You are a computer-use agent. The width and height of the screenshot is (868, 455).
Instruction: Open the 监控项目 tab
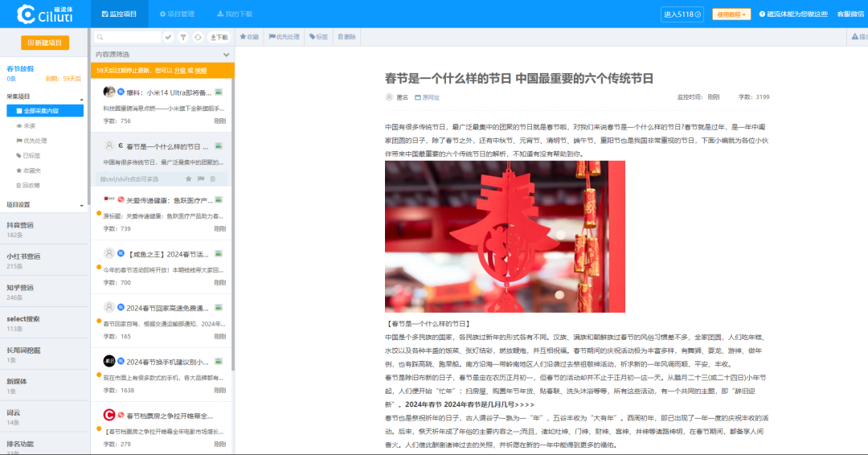point(120,14)
